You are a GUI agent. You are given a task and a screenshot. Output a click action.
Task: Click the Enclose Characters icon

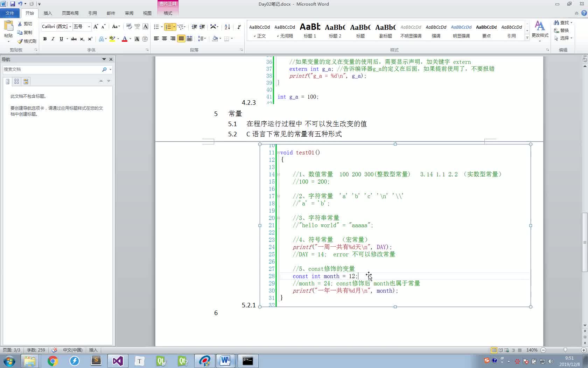(x=145, y=39)
